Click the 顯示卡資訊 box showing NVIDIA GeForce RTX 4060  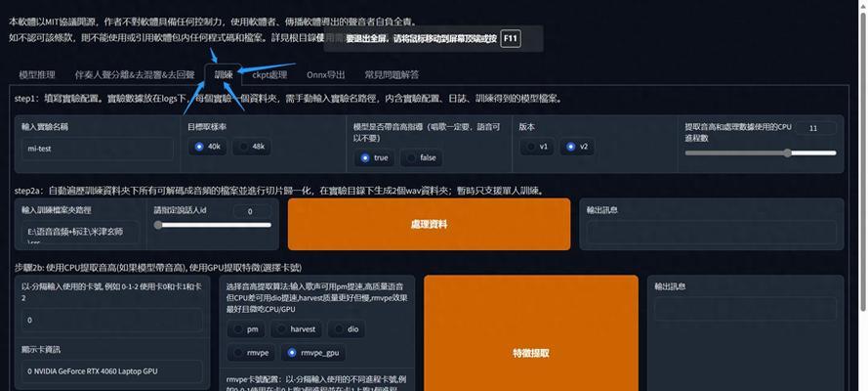coord(112,371)
